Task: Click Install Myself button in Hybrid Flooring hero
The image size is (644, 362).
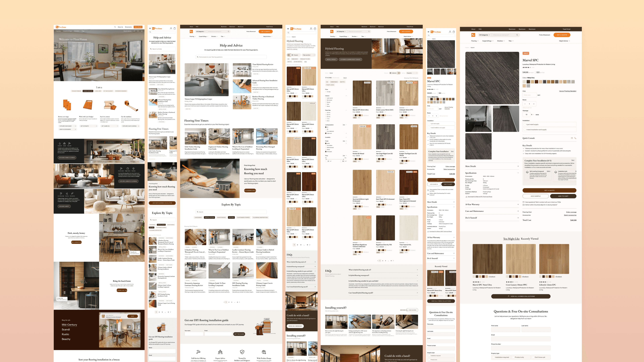Action: [x=331, y=59]
